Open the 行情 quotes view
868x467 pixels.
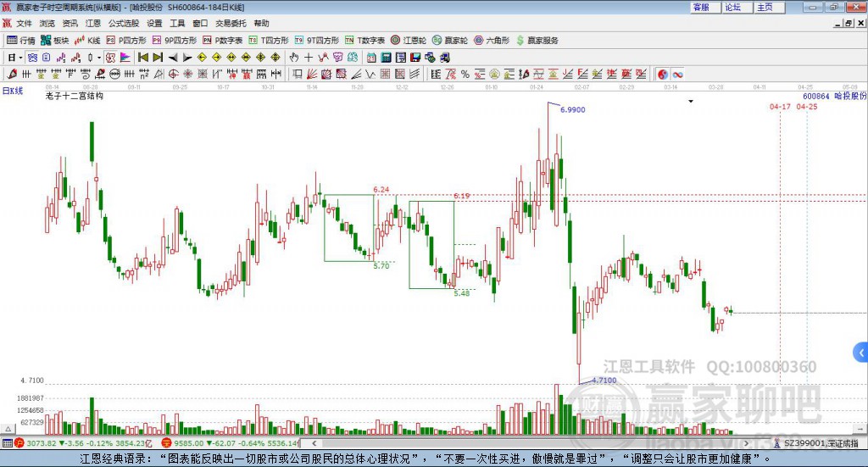pyautogui.click(x=21, y=41)
